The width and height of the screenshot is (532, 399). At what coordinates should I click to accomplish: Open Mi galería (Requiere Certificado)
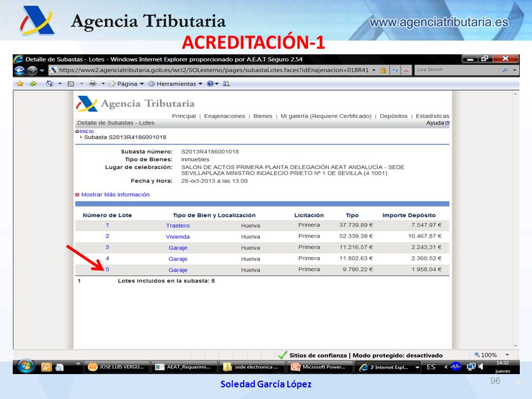click(x=326, y=116)
